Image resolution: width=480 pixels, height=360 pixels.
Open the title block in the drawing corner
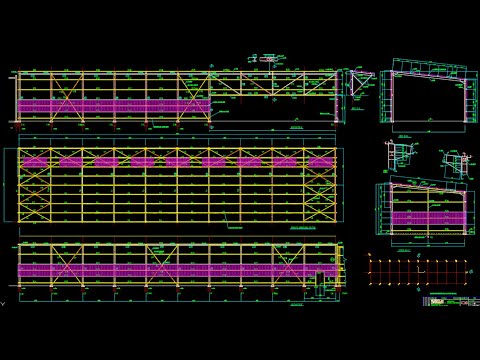(x=451, y=301)
